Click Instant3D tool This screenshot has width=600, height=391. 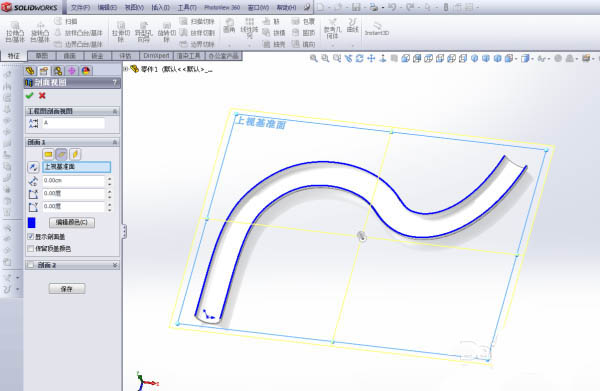[x=377, y=29]
